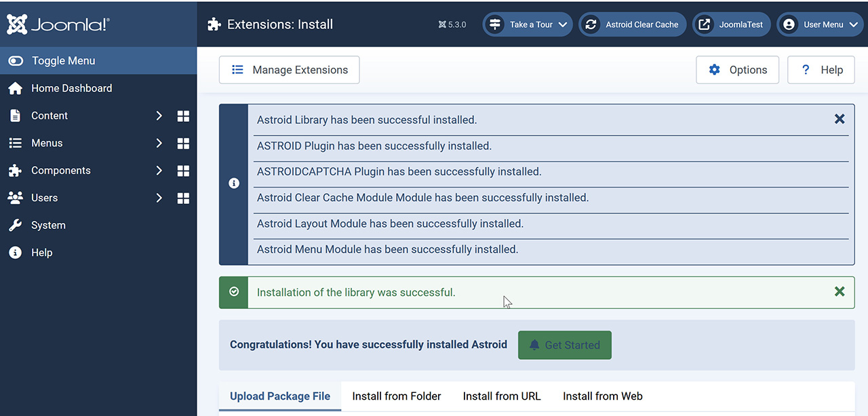Expand the Content submenu

[159, 116]
